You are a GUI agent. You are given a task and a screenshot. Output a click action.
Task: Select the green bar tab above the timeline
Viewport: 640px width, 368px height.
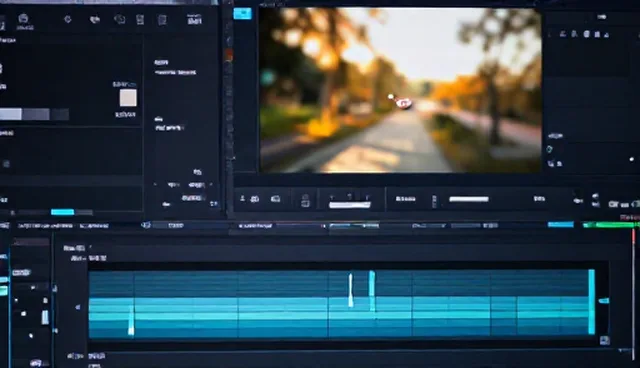(610, 225)
